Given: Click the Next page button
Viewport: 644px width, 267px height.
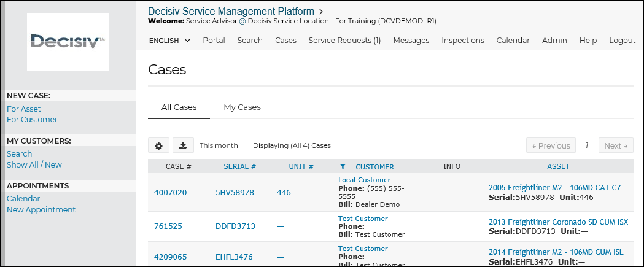Looking at the screenshot, I should (616, 145).
